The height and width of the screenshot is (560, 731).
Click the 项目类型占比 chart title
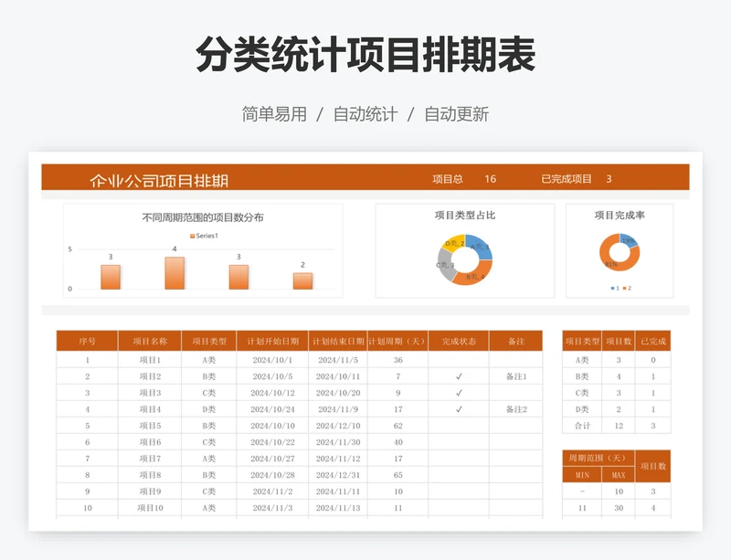point(465,216)
